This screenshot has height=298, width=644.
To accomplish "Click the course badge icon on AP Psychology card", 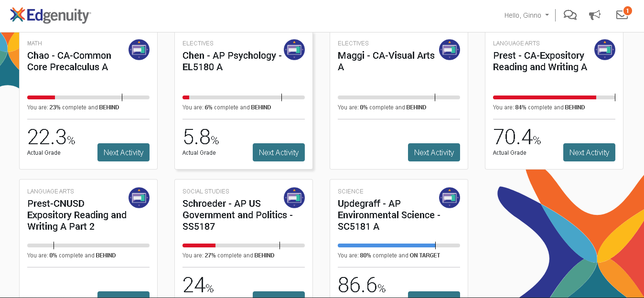I will coord(294,50).
